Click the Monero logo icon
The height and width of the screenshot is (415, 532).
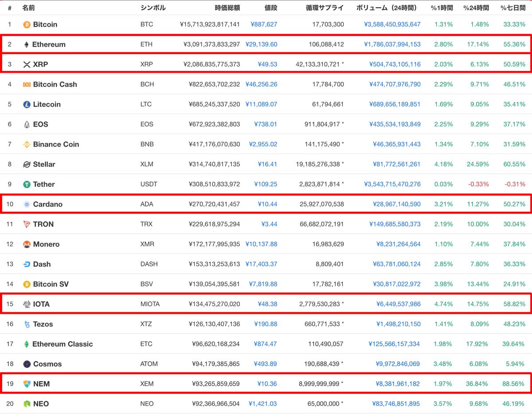[x=27, y=244]
